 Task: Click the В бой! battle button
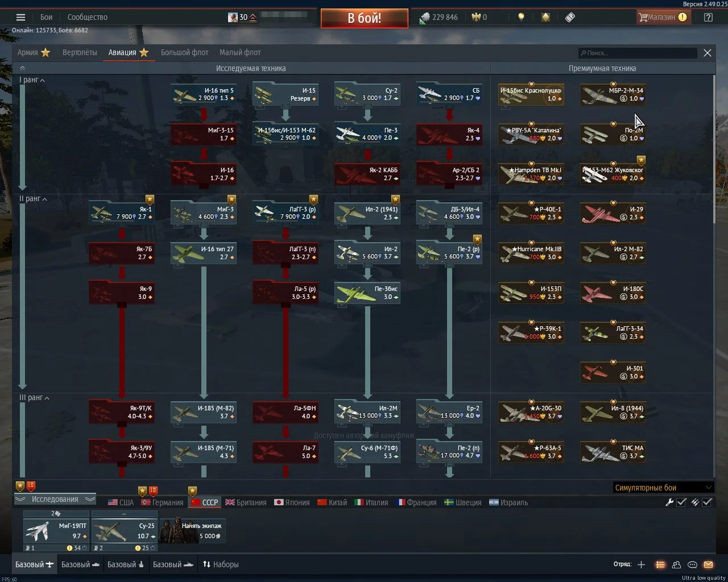pyautogui.click(x=365, y=18)
